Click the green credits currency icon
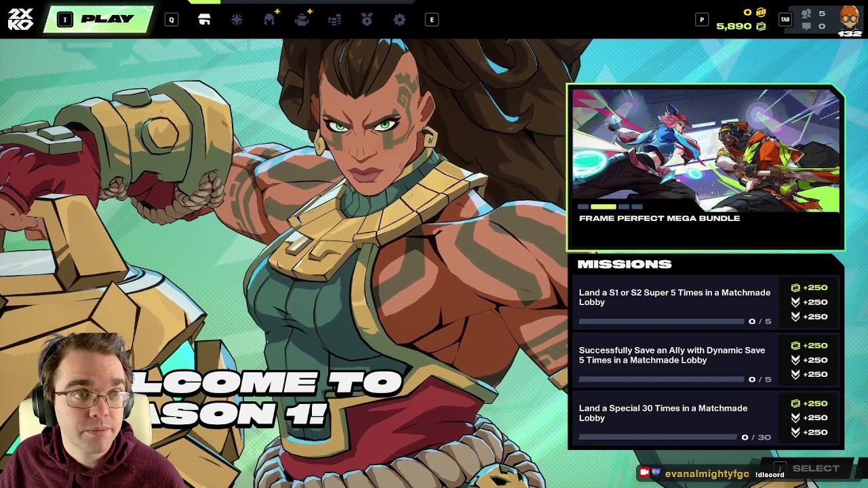 (761, 26)
